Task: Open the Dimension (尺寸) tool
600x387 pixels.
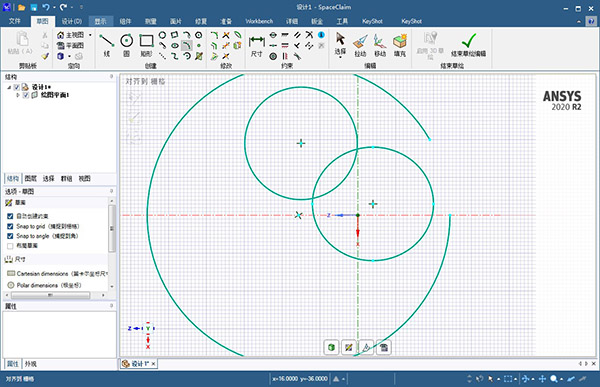Action: pyautogui.click(x=256, y=46)
